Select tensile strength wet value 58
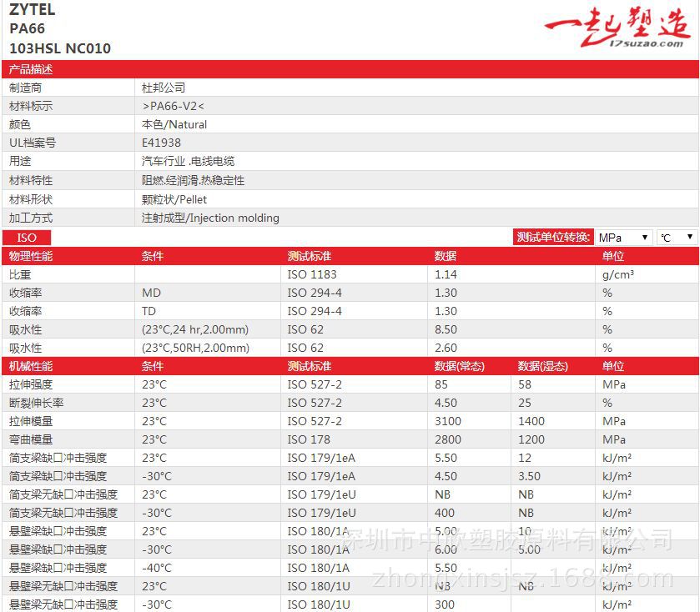The height and width of the screenshot is (612, 700). [x=525, y=384]
